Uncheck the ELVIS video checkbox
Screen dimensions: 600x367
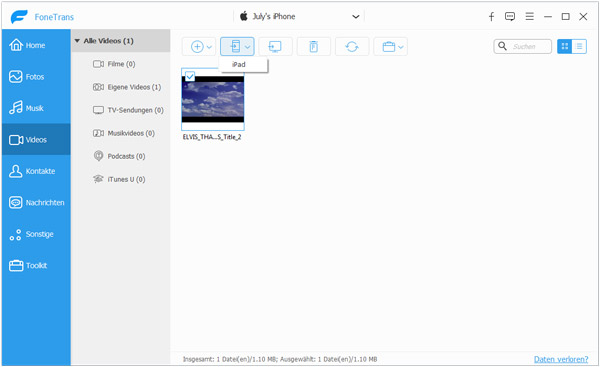tap(190, 76)
